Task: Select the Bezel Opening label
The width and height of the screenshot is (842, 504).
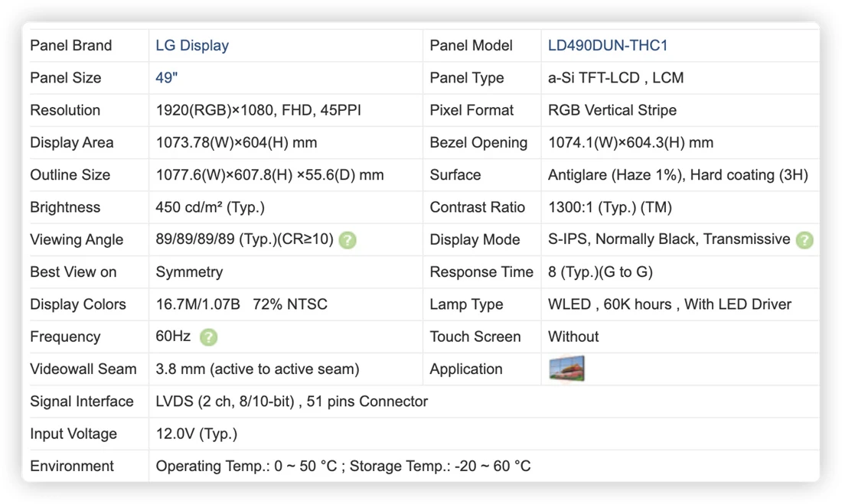Action: [478, 142]
